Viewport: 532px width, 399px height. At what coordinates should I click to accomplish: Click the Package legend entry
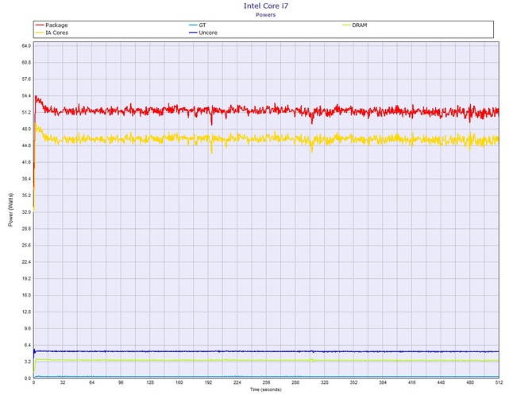pyautogui.click(x=52, y=25)
